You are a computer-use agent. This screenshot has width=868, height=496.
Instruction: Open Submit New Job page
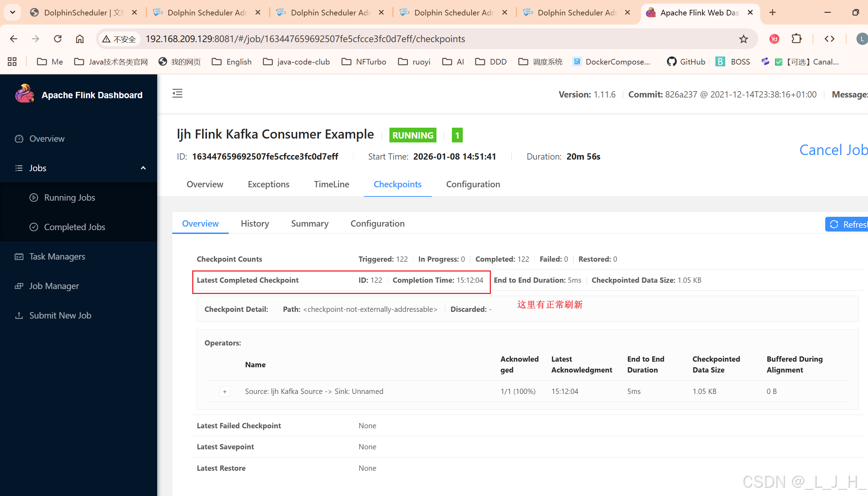pos(60,315)
